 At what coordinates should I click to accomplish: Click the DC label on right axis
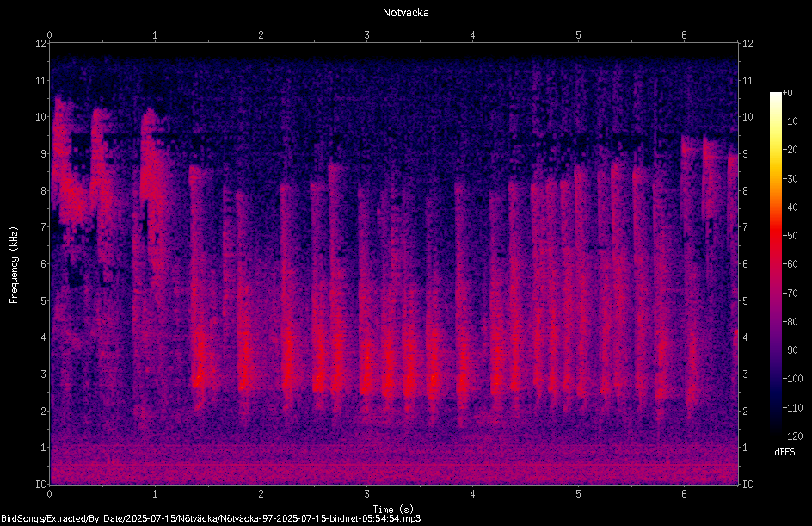pyautogui.click(x=747, y=485)
